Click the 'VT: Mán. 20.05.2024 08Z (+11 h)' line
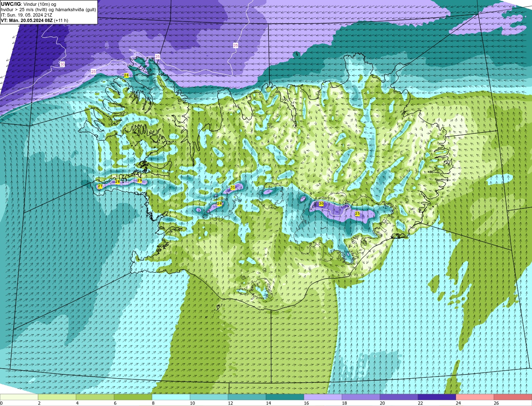532x406 pixels. point(34,20)
